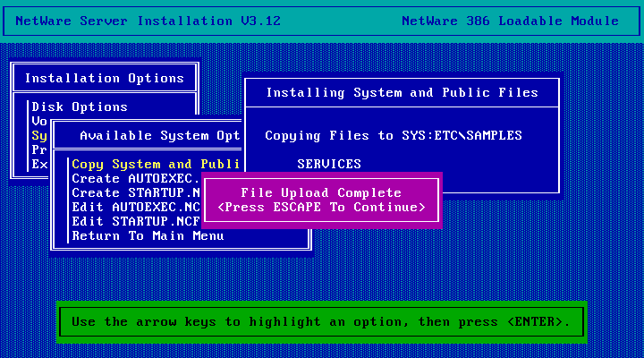The image size is (644, 358).
Task: Select the highlighted 'Sy' system options entry
Action: pyautogui.click(x=40, y=135)
